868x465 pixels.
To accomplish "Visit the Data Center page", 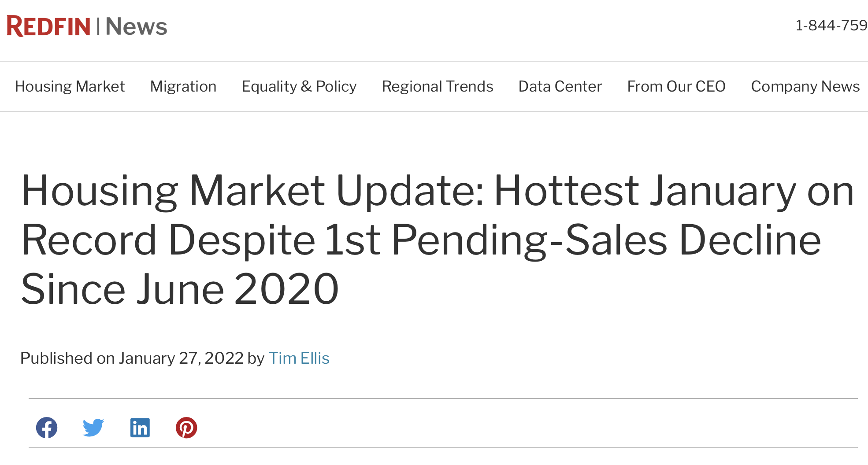I will [x=560, y=86].
